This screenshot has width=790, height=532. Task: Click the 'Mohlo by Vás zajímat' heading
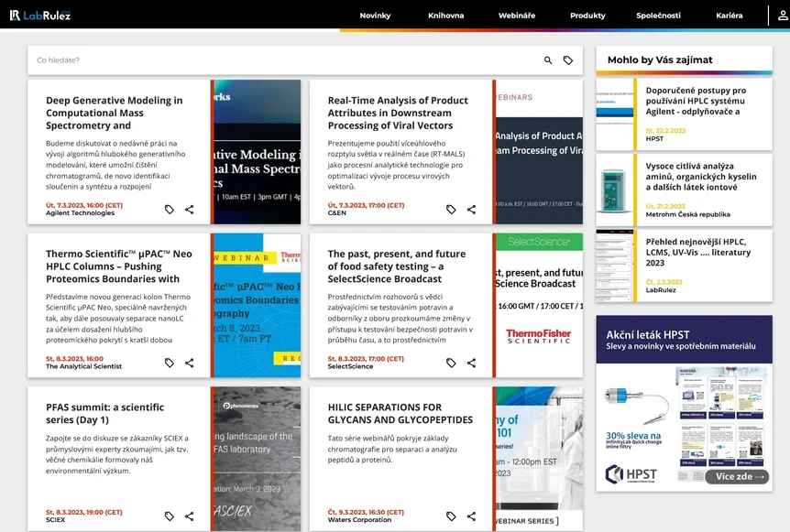[x=660, y=60]
